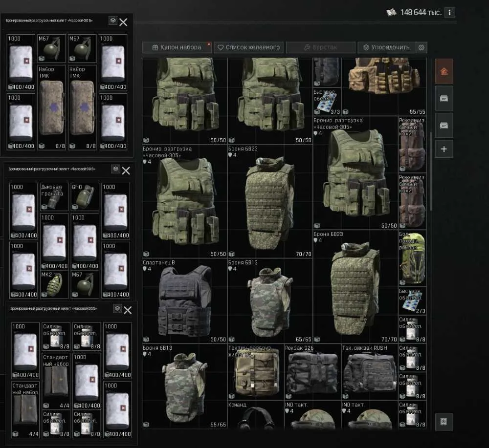Select the Команд. headset item

coord(256,415)
